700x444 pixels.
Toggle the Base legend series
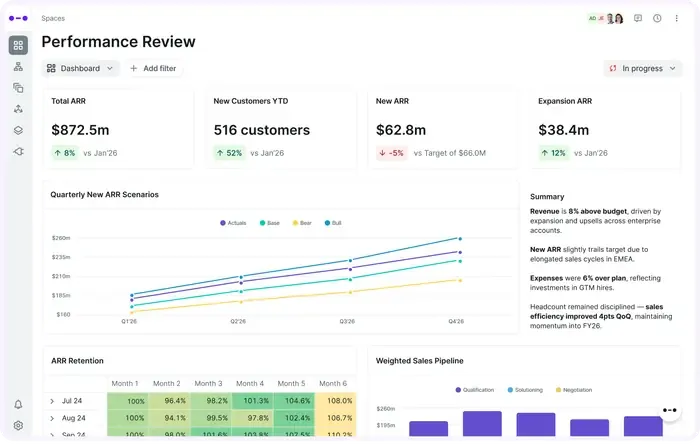click(x=270, y=223)
